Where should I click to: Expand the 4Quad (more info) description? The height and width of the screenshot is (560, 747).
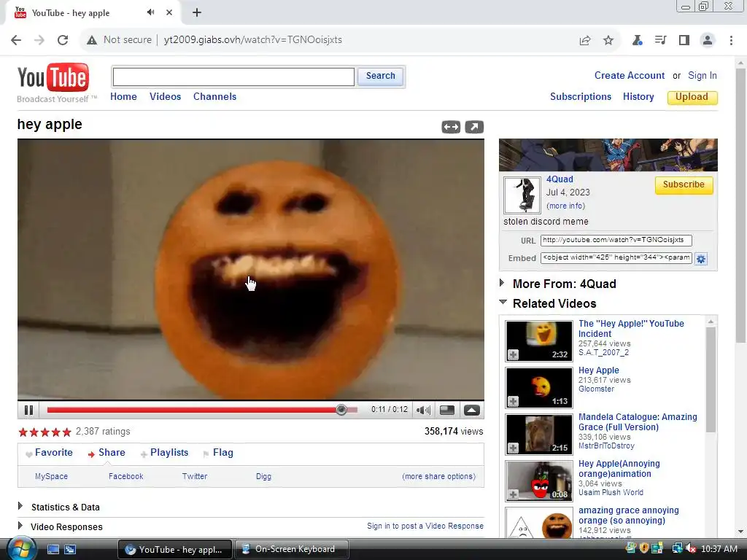pyautogui.click(x=565, y=206)
